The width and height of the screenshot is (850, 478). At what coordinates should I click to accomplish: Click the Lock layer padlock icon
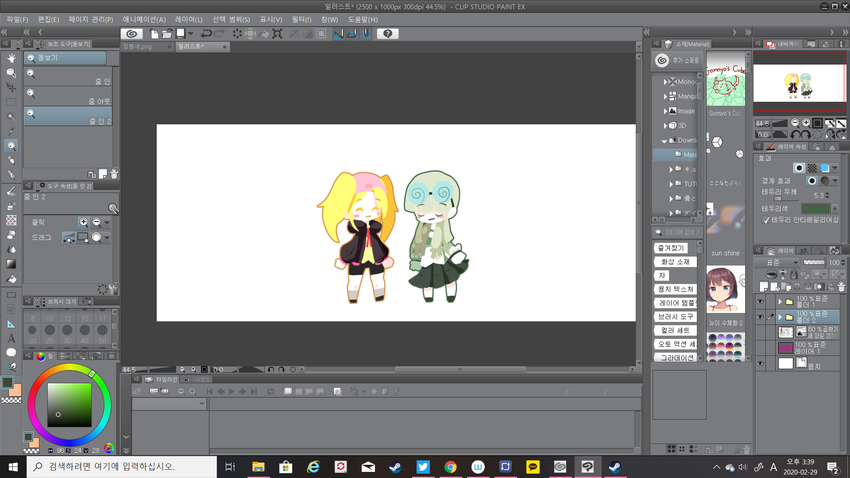[x=794, y=275]
